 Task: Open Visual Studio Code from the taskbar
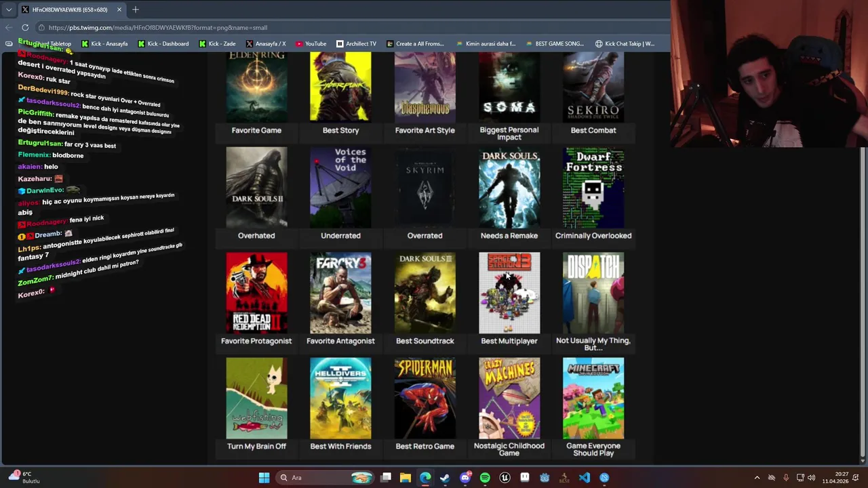[585, 478]
